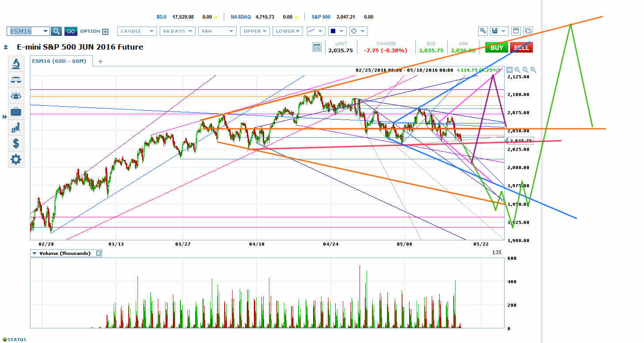644x343 pixels.
Task: Click the magnifier symbol search icon
Action: 56,31
